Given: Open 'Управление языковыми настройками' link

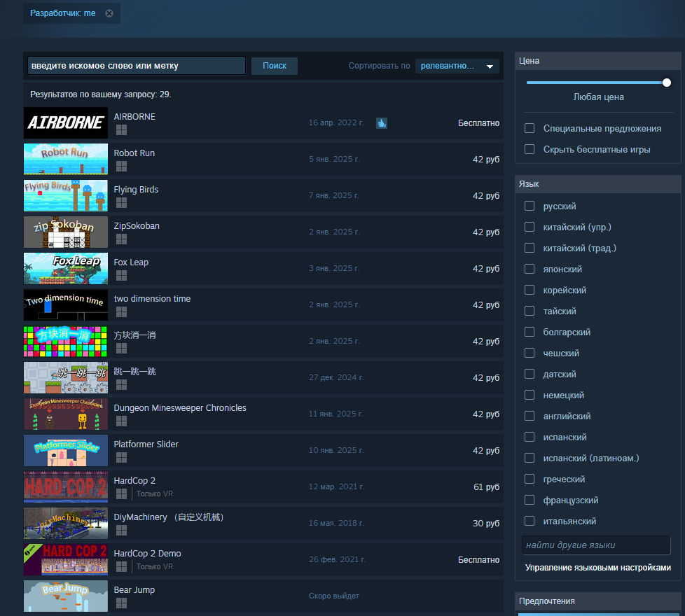Looking at the screenshot, I should [597, 568].
